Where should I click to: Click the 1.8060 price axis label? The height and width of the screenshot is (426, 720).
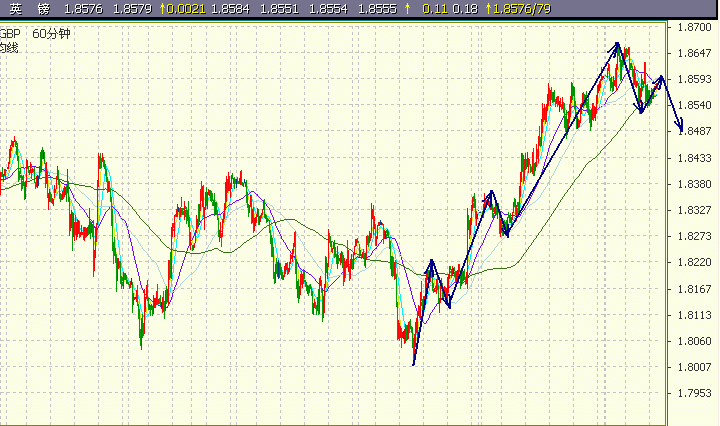tap(694, 341)
